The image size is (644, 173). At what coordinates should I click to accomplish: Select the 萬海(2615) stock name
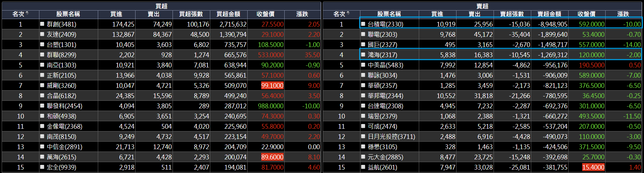(61, 157)
